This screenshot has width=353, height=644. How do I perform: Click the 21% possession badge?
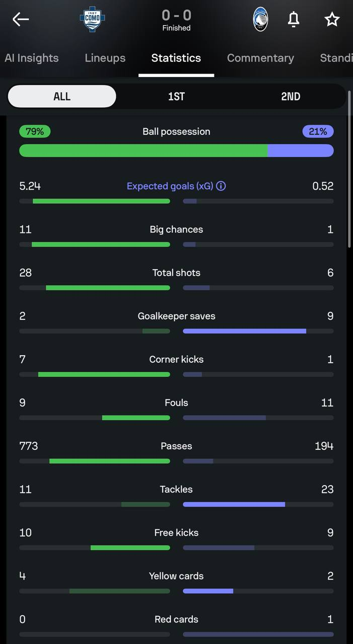[318, 131]
